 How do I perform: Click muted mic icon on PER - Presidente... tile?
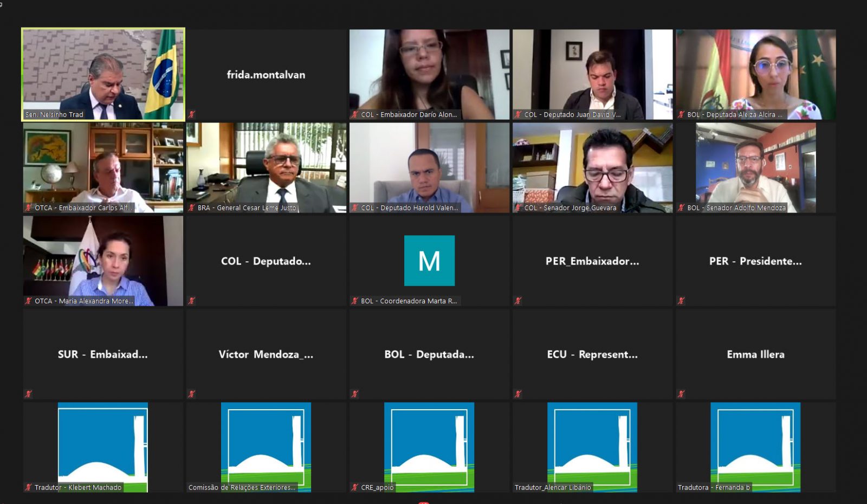681,301
